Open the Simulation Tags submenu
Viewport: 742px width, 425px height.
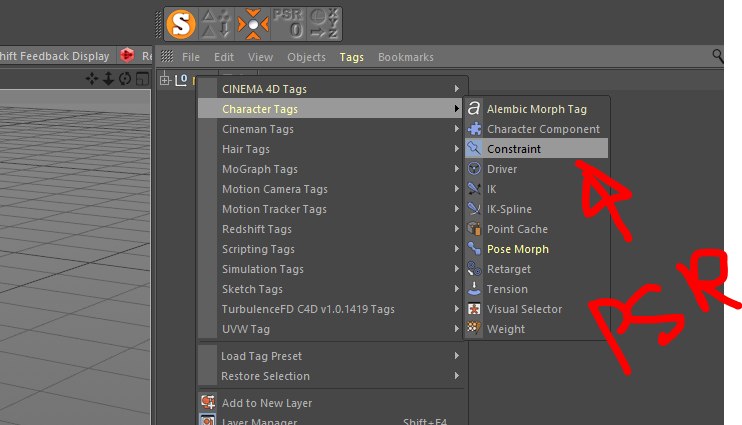(332, 269)
